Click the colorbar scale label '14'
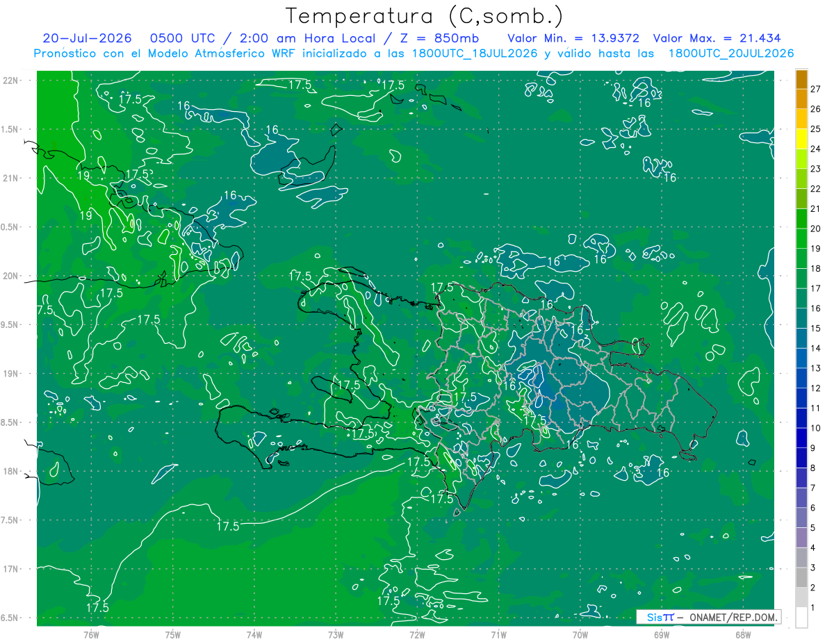This screenshot has height=644, width=834. click(816, 348)
